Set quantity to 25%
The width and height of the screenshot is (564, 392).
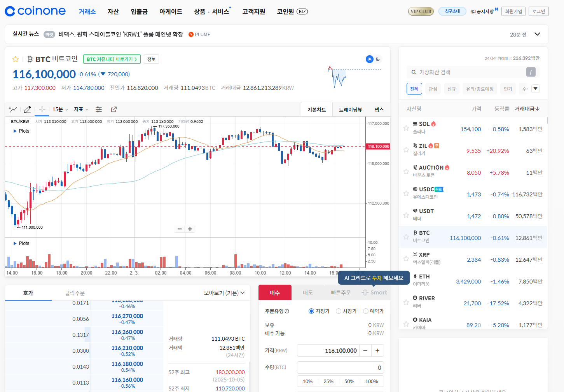click(x=328, y=381)
